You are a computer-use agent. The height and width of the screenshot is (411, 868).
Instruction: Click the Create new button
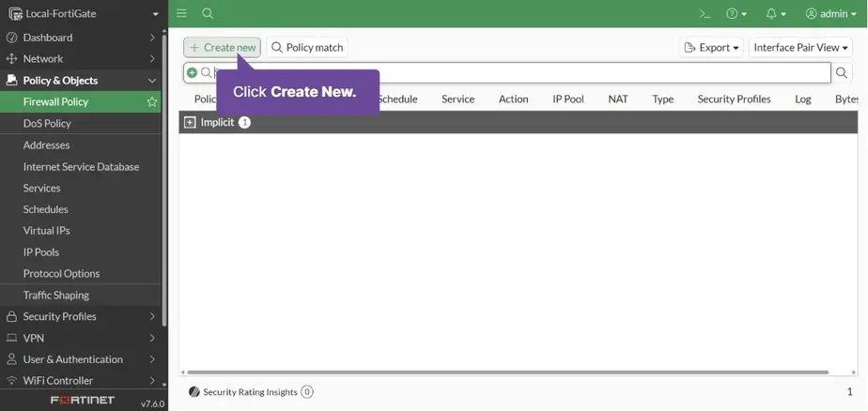pos(222,48)
